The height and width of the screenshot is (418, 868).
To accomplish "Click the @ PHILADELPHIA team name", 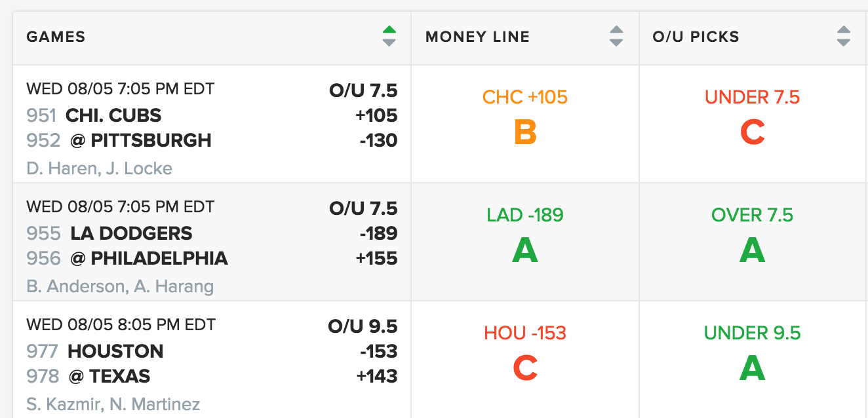I will tap(149, 258).
